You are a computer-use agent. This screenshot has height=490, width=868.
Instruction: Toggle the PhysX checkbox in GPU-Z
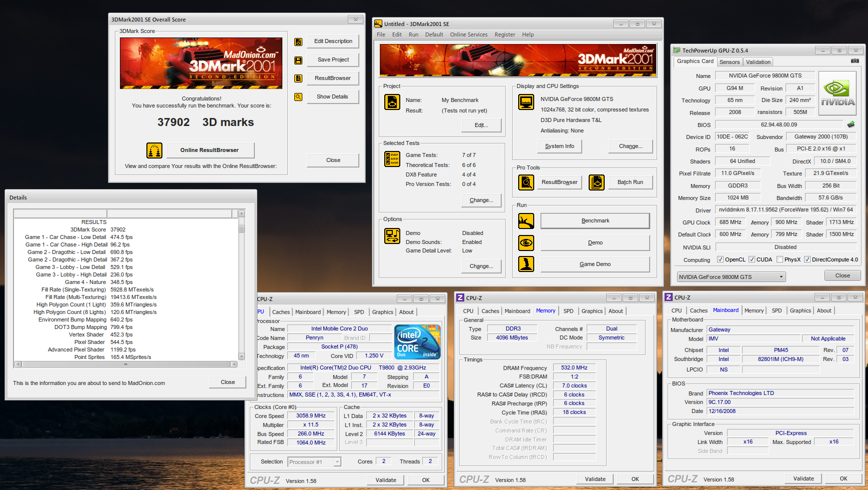pos(780,259)
